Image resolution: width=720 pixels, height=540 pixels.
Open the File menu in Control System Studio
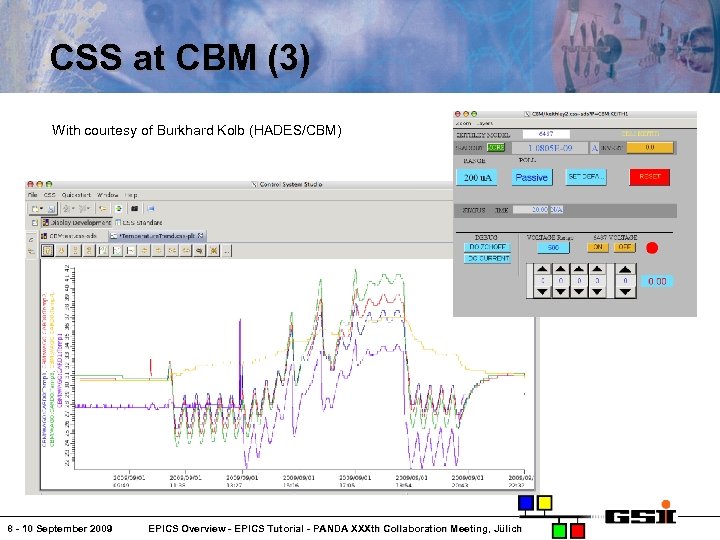click(x=33, y=195)
